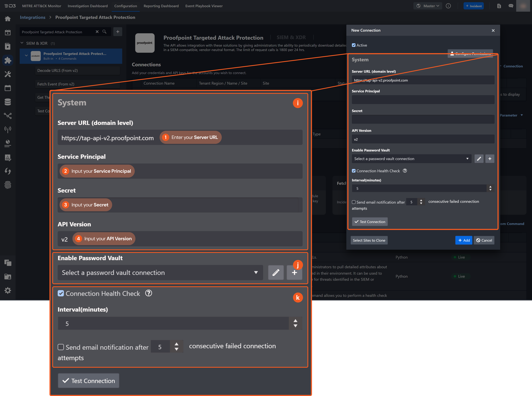
Task: Click the fingerprint icon in the sidebar
Action: click(8, 185)
